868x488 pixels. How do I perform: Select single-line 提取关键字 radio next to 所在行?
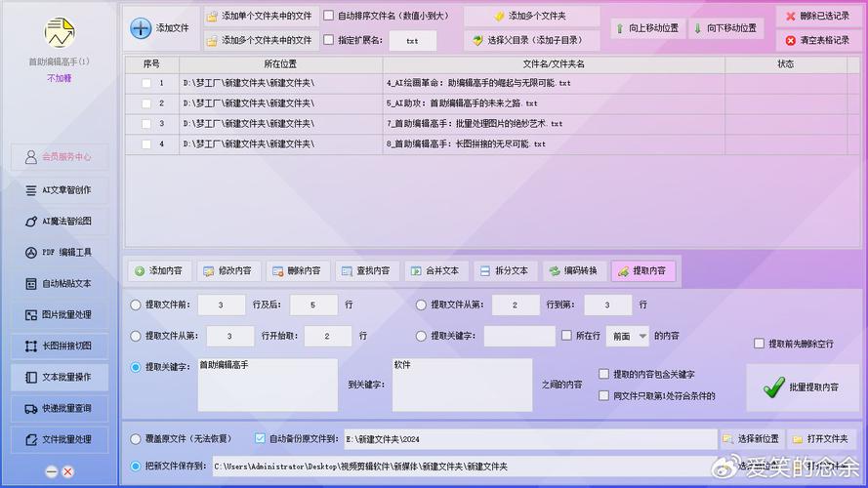coord(421,336)
